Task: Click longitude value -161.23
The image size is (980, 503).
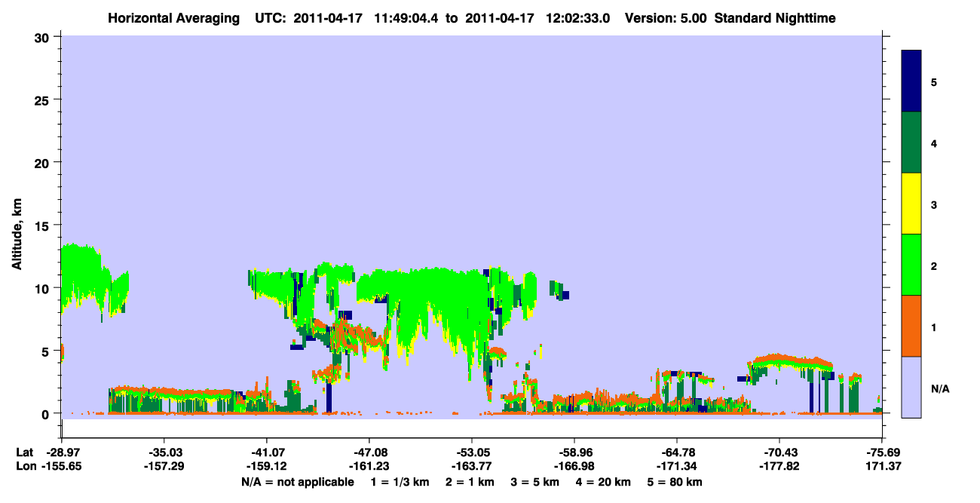Action: tap(369, 466)
